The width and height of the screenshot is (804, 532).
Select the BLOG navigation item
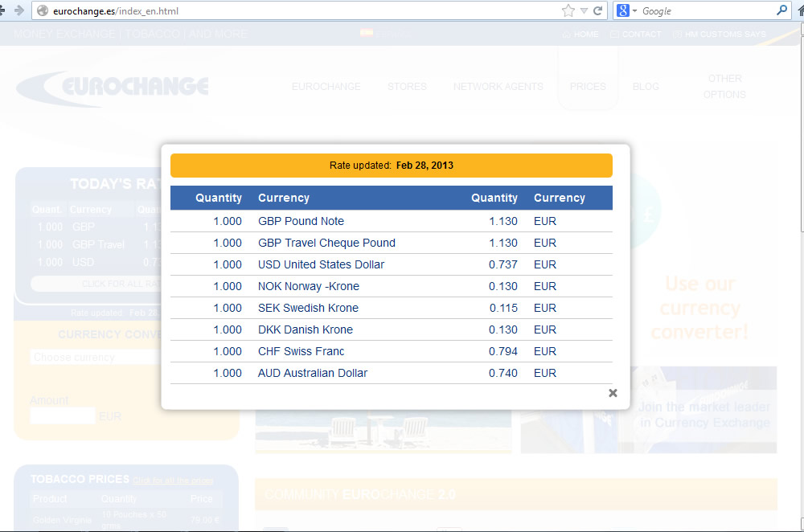(646, 87)
